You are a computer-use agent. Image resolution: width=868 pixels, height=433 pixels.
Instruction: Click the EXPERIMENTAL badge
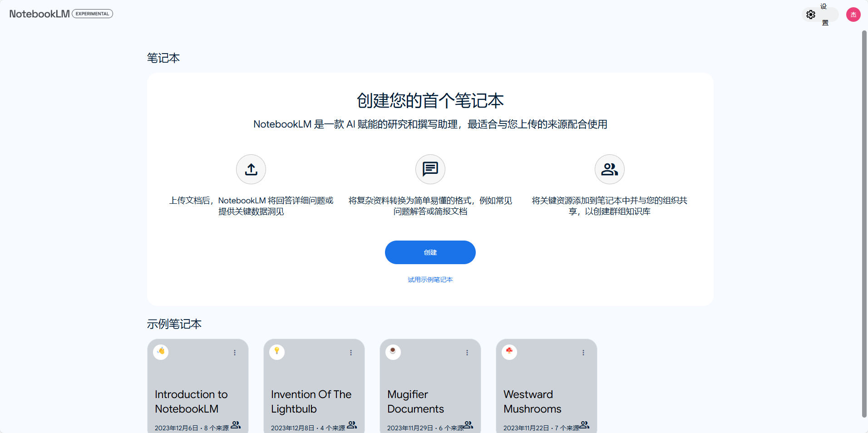(x=92, y=14)
